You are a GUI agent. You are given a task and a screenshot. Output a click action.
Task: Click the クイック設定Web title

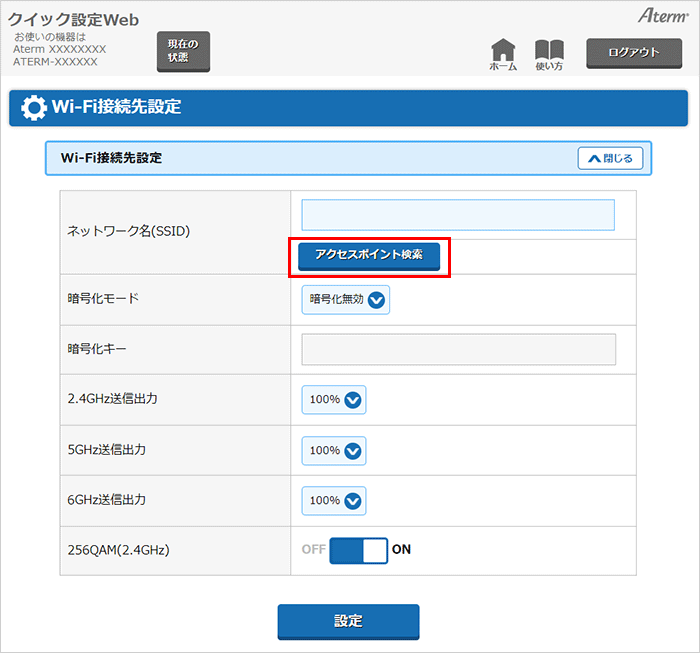(x=73, y=20)
